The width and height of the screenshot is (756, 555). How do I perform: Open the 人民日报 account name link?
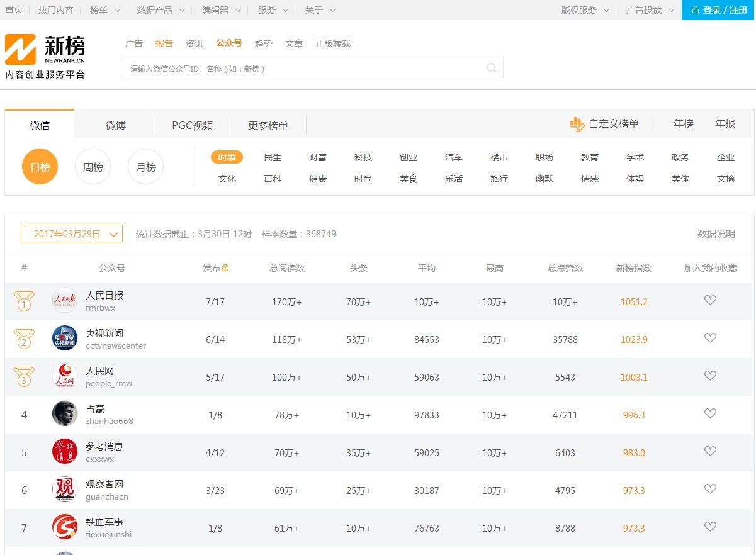coord(104,295)
